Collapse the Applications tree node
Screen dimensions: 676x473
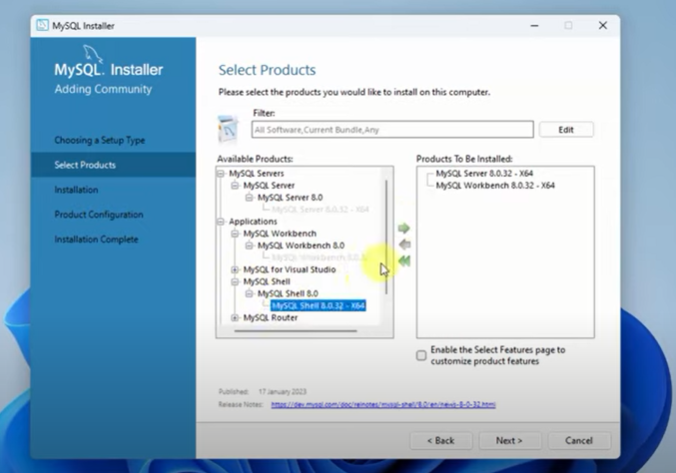[221, 222]
